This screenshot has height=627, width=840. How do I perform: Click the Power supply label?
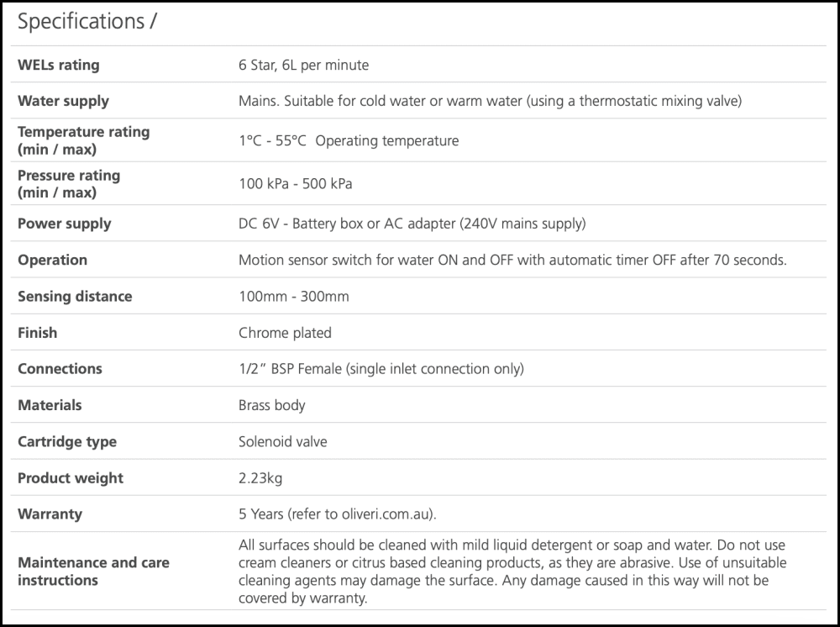pos(64,224)
